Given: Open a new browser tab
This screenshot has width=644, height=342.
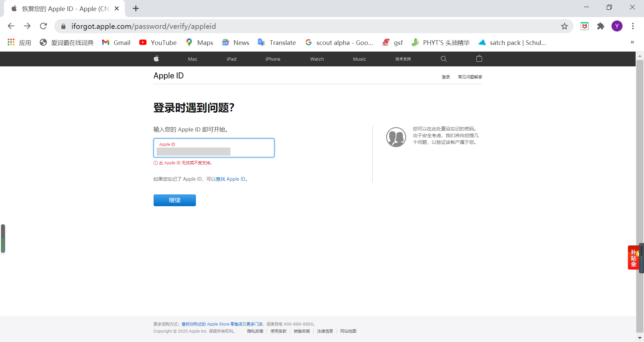Looking at the screenshot, I should pos(136,9).
